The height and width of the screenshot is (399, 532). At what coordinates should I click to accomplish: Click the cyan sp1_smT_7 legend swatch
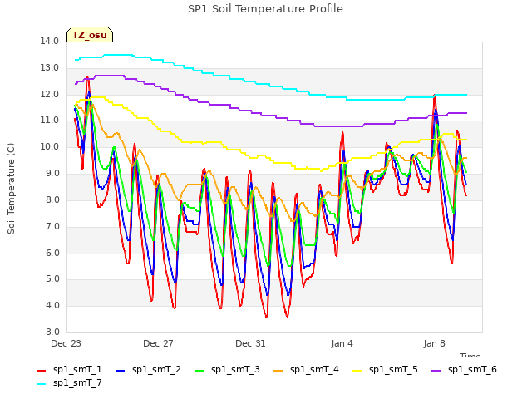coord(41,384)
